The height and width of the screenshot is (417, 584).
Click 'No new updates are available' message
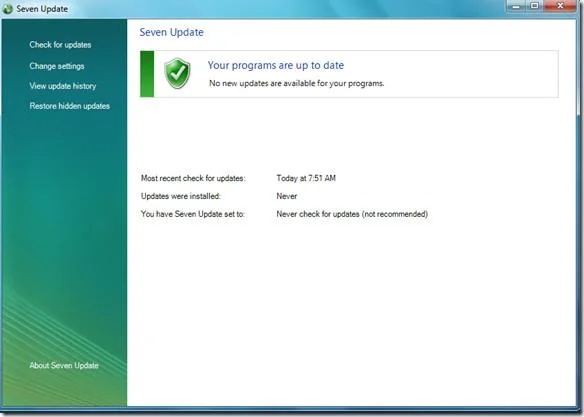296,83
